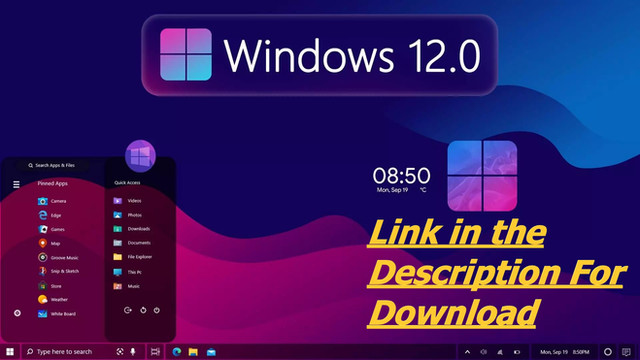Open the Mail app on the taskbar
Viewport: 640px width, 360px height.
coord(211,352)
